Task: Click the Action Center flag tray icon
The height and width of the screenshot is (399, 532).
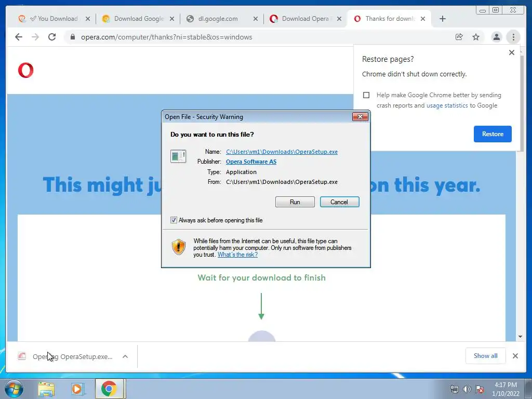Action: point(480,389)
